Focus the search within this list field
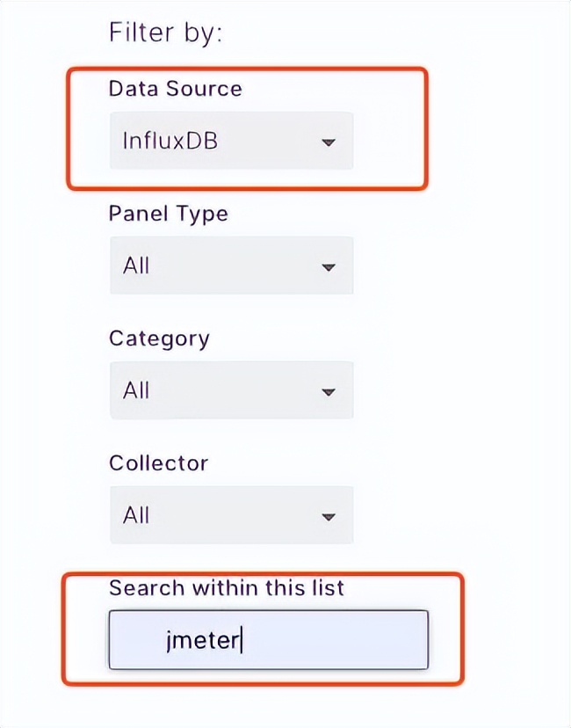The image size is (571, 728). 268,639
